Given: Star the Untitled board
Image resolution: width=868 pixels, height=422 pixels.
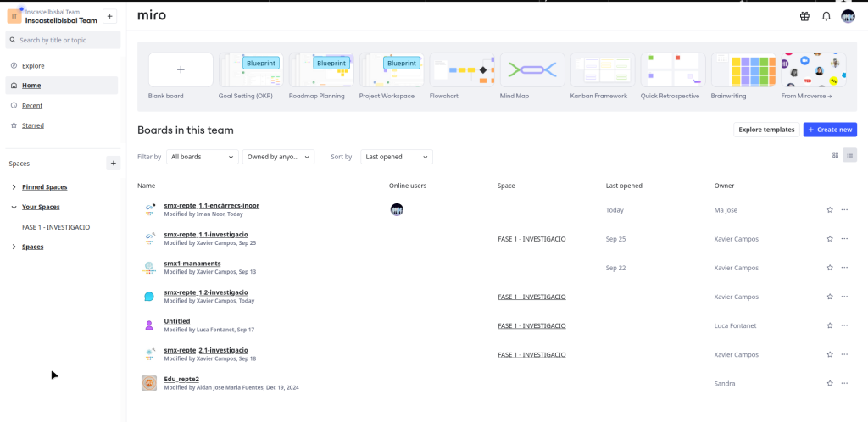Looking at the screenshot, I should 830,325.
